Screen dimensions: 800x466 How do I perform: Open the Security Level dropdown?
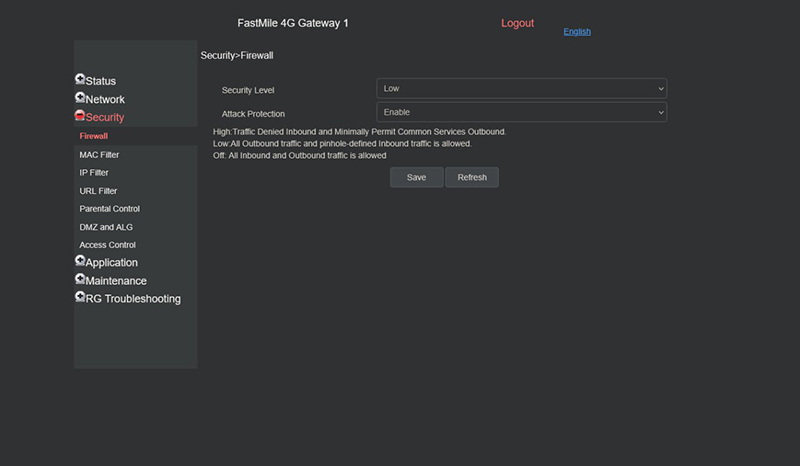521,89
